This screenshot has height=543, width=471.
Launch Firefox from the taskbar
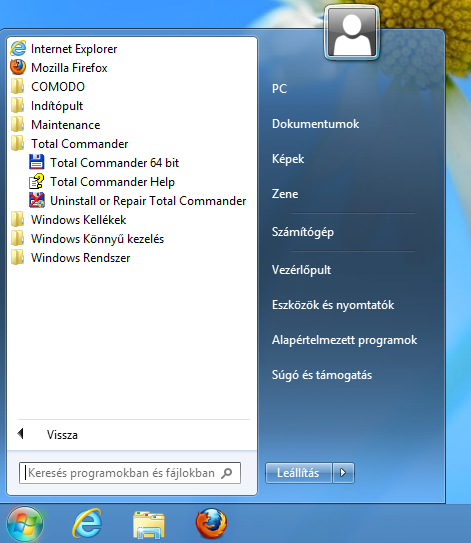(x=211, y=524)
